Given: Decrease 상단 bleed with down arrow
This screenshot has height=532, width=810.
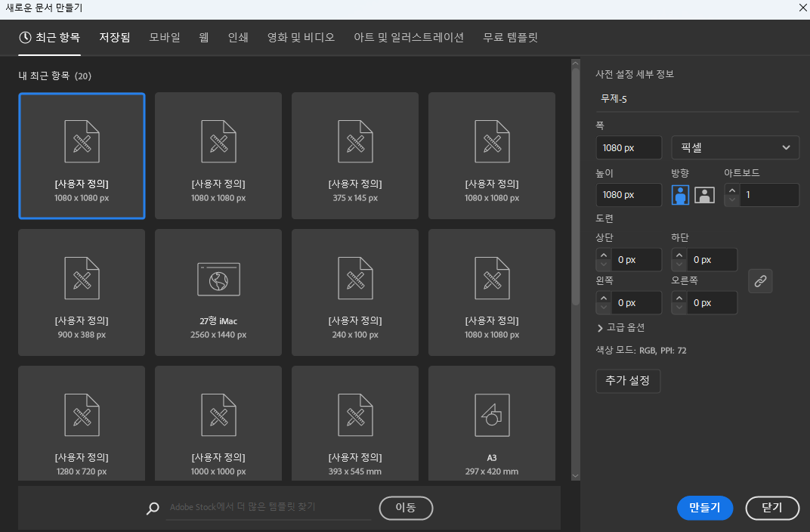Looking at the screenshot, I should click(x=604, y=265).
